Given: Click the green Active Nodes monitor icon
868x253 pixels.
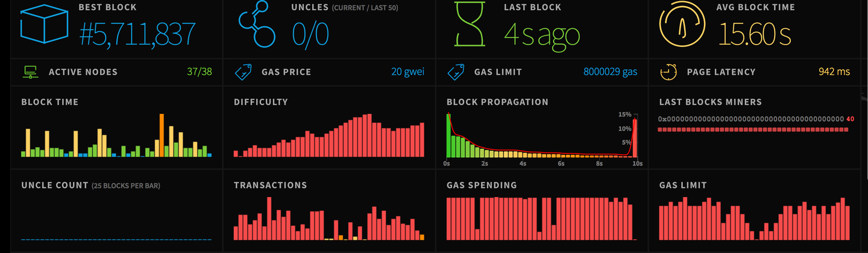Looking at the screenshot, I should pyautogui.click(x=30, y=72).
